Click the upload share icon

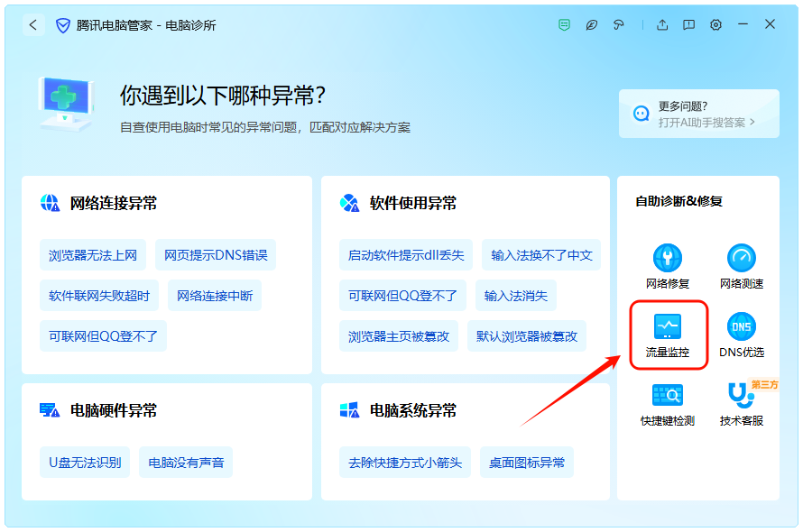click(x=662, y=24)
